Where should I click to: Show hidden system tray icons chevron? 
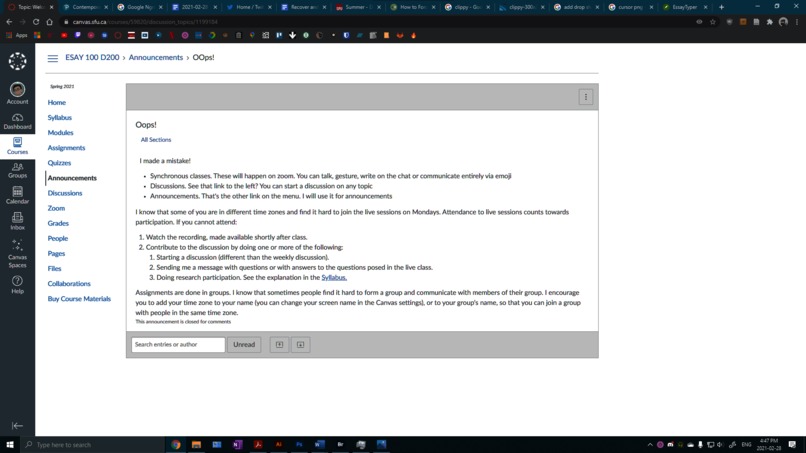coord(650,445)
